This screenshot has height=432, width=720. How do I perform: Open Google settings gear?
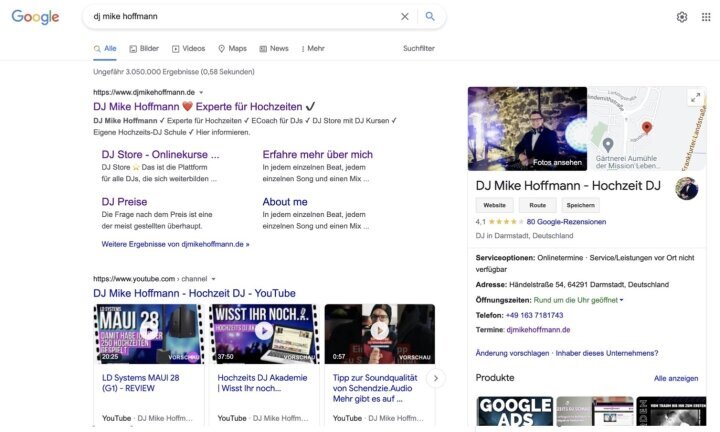tap(682, 17)
